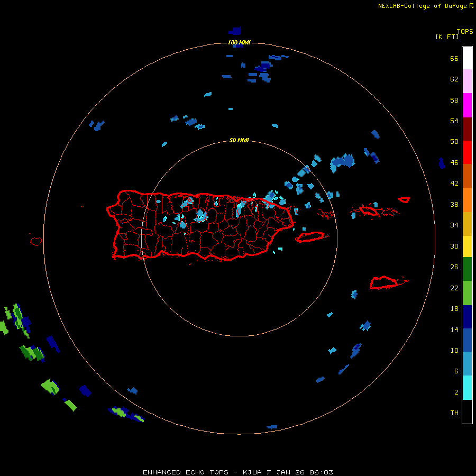Click the dark green swatch between 30 and 26
Viewport: 476px width, 476px height.
(x=467, y=269)
